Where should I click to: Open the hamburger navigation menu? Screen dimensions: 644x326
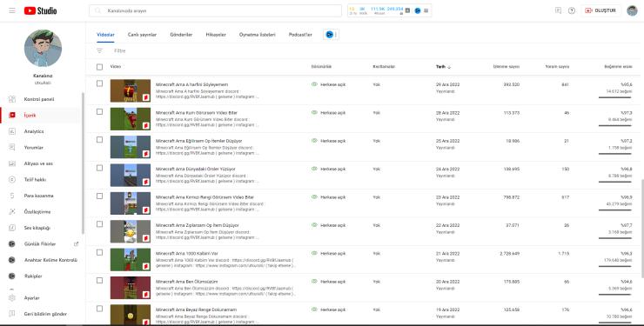click(12, 10)
